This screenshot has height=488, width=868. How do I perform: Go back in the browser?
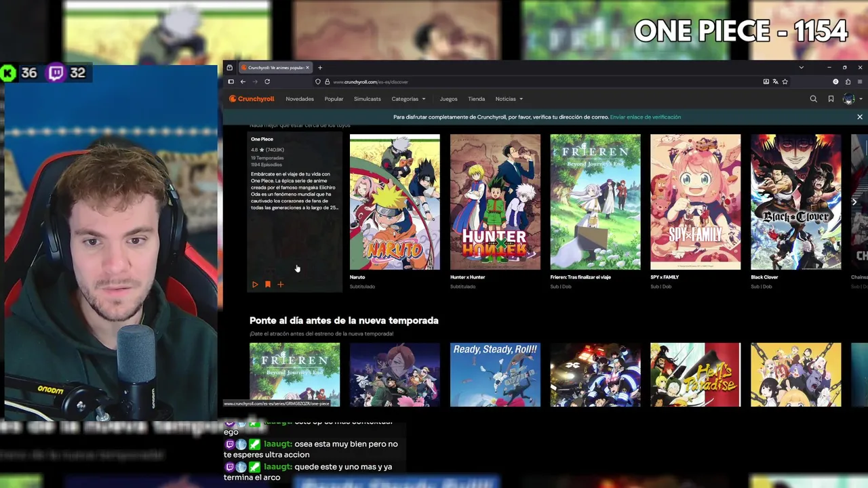243,82
